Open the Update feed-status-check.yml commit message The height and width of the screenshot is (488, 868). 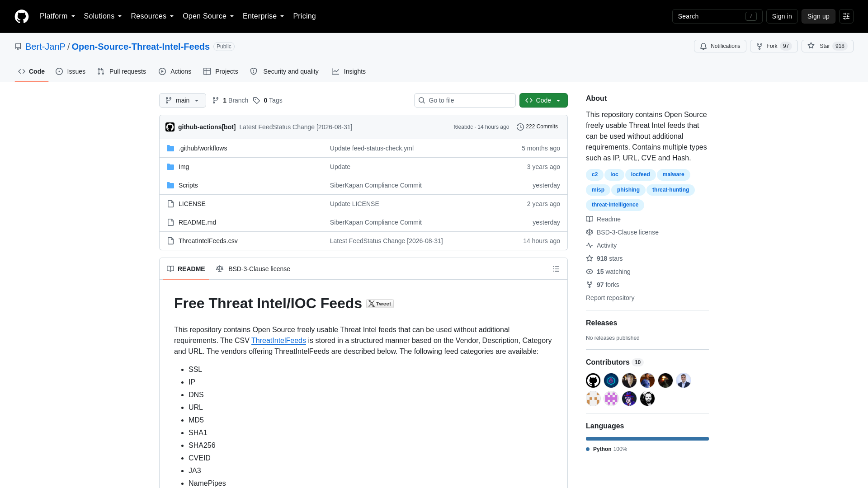pyautogui.click(x=372, y=148)
